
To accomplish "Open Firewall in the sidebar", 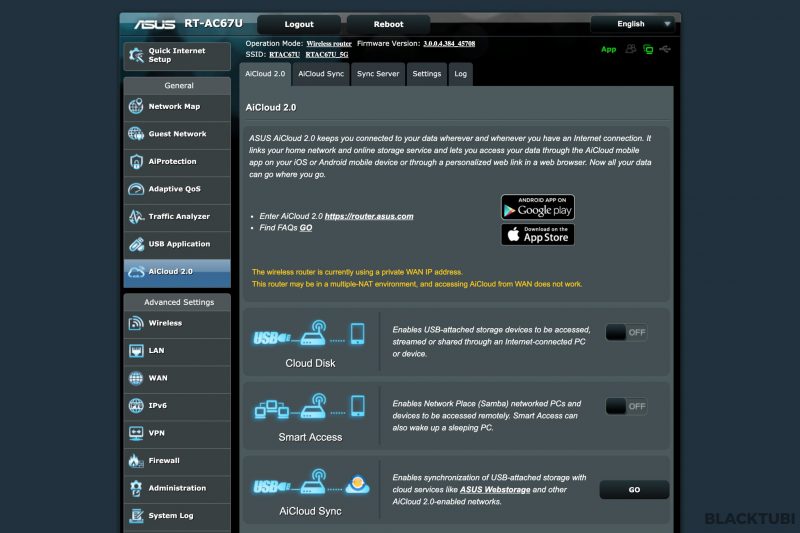I will pos(177,461).
